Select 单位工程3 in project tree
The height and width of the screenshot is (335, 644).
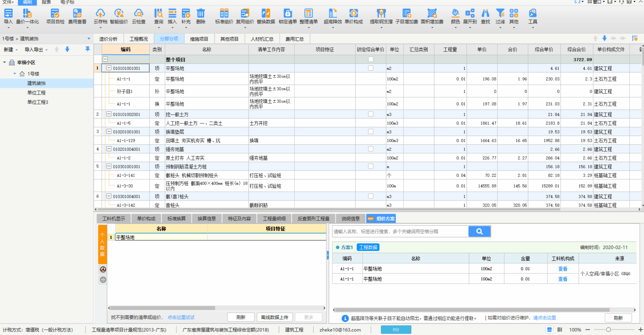pyautogui.click(x=38, y=102)
